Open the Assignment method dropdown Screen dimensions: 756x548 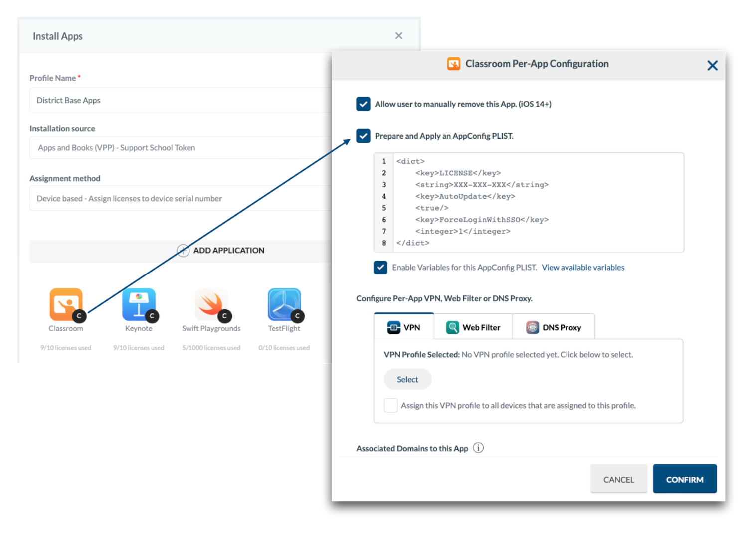click(180, 199)
